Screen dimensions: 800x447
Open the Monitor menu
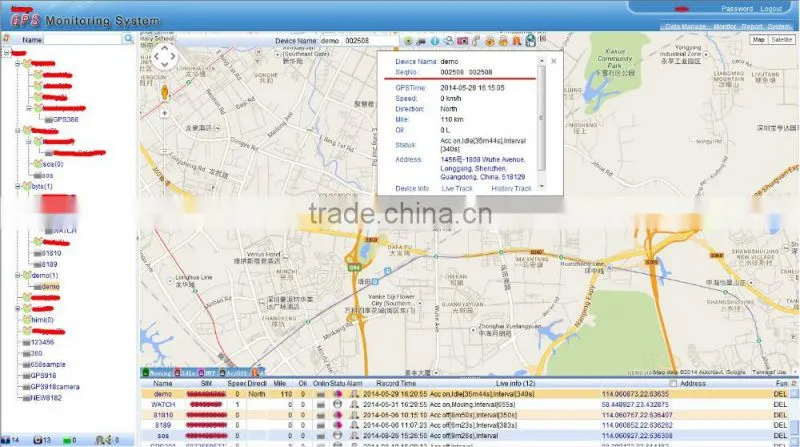tap(724, 27)
